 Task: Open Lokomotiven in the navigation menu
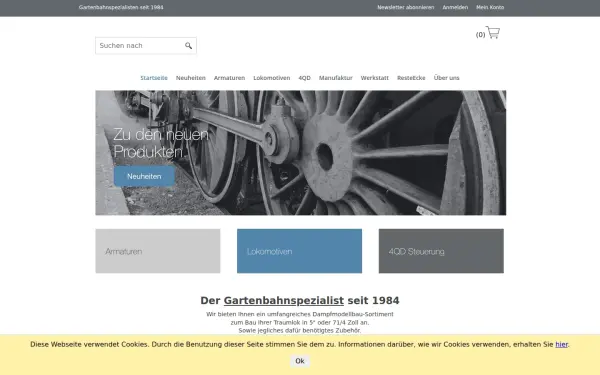pos(272,78)
